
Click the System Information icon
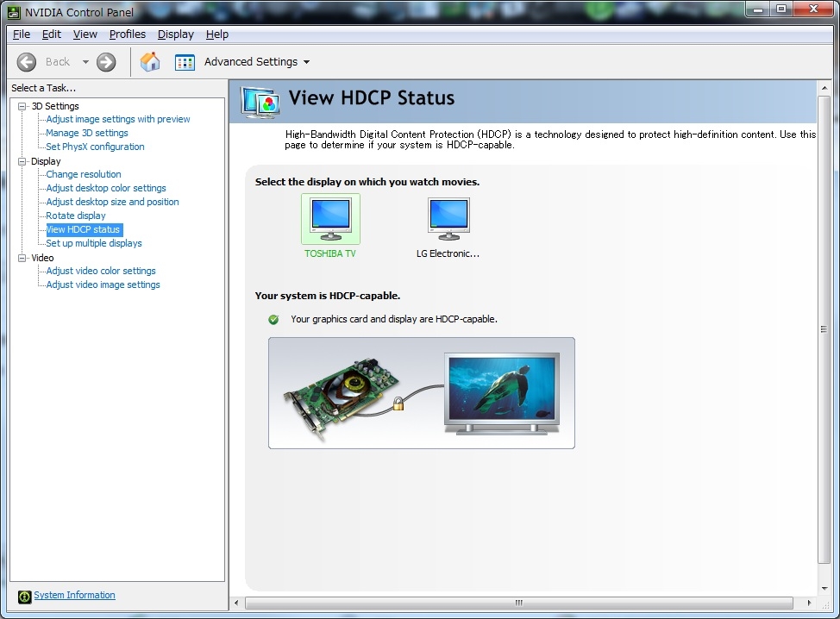coord(25,597)
